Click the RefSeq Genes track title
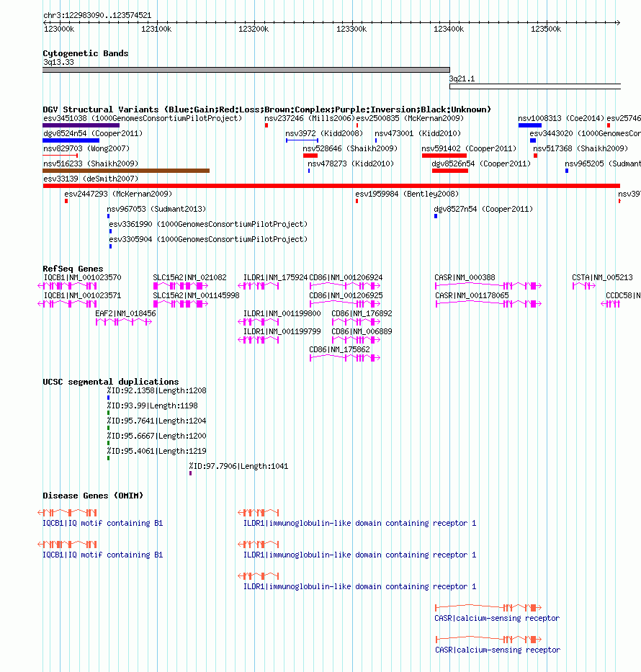The image size is (641, 672). tap(73, 269)
